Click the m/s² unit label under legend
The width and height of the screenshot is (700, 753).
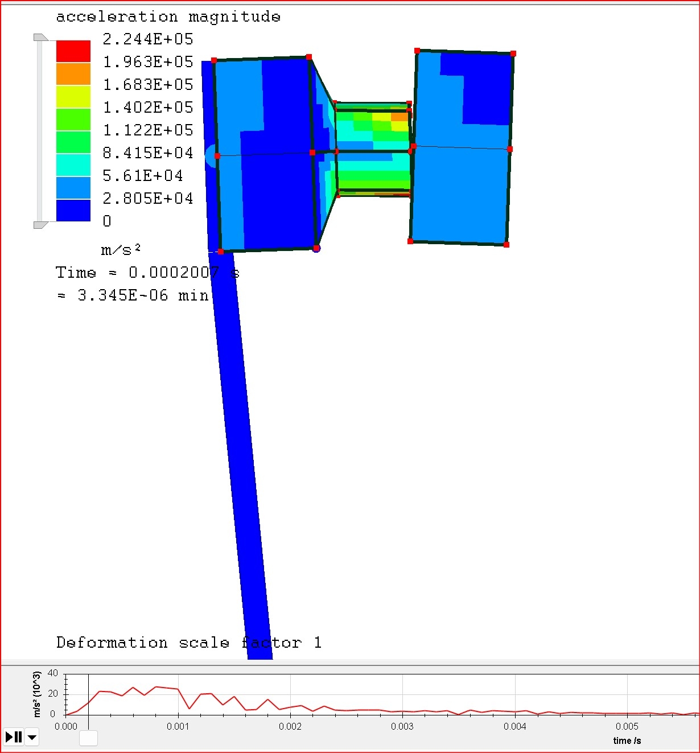[x=121, y=250]
